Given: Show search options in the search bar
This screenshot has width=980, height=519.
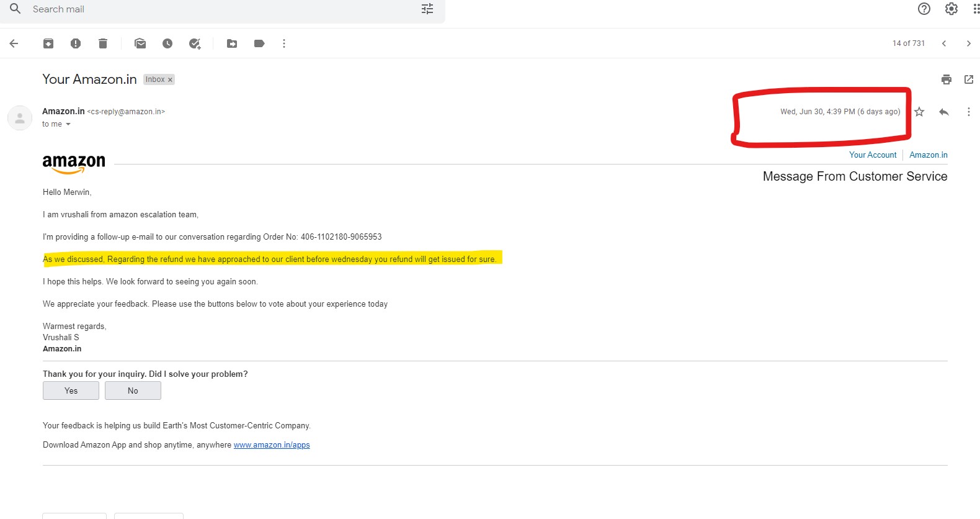Looking at the screenshot, I should point(427,9).
